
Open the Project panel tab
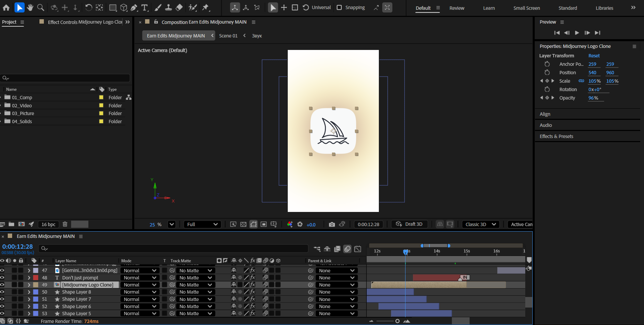9,22
